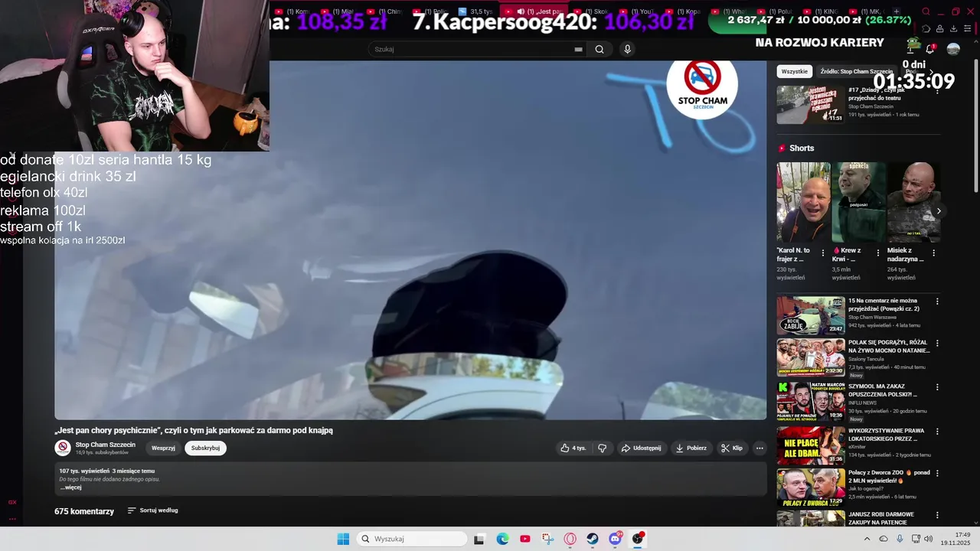Select the 'Wszystkie' filter chip
This screenshot has height=551, width=980.
point(795,71)
